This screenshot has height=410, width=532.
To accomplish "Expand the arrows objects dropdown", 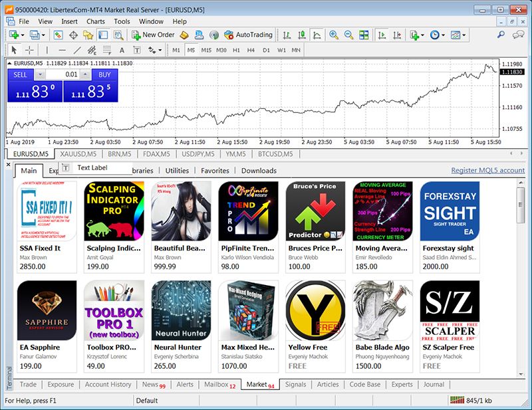I will 160,51.
